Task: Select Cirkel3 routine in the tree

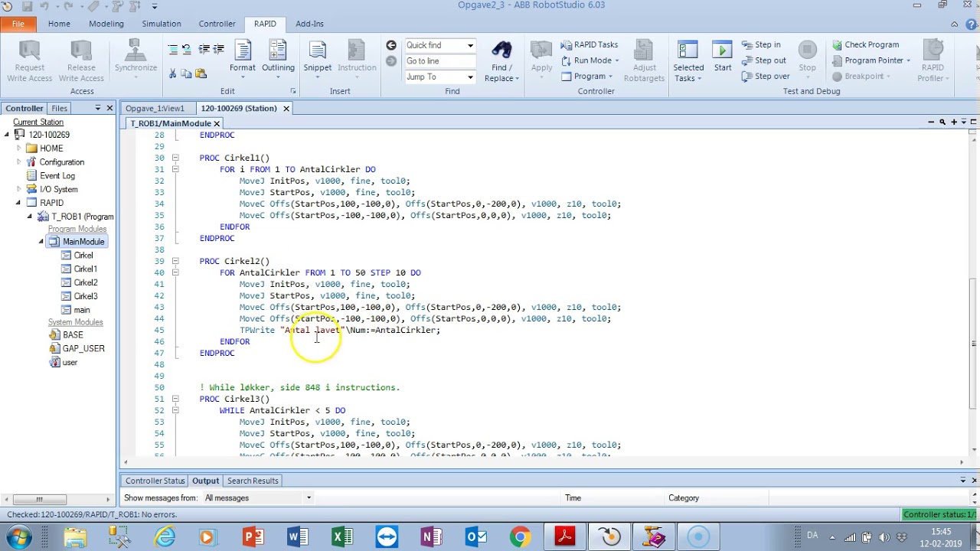Action: 85,296
